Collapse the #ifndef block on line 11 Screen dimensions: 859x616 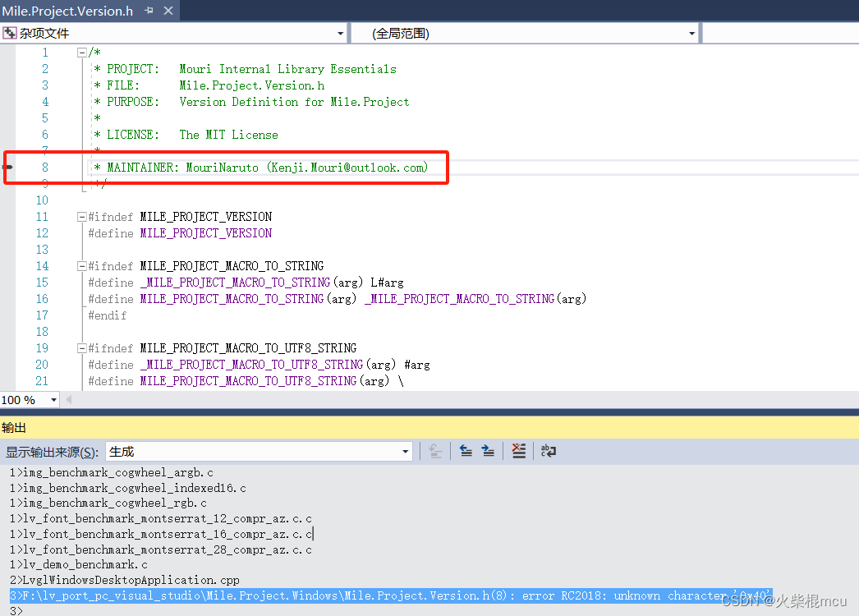pos(81,216)
